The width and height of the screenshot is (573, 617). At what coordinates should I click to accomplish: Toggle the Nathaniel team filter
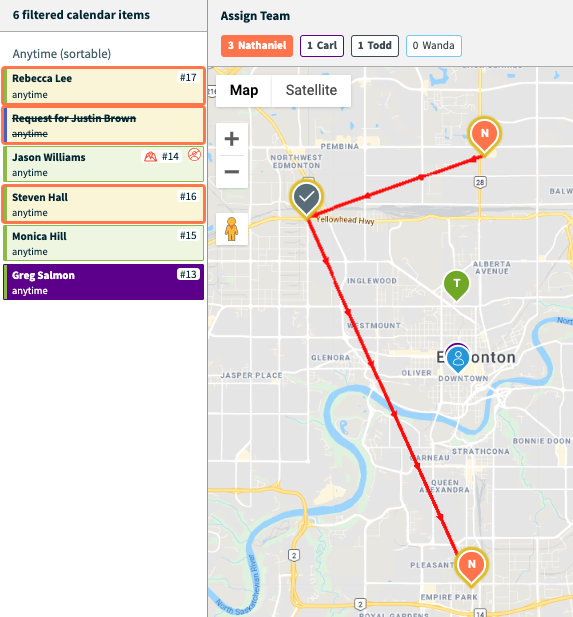tap(257, 46)
